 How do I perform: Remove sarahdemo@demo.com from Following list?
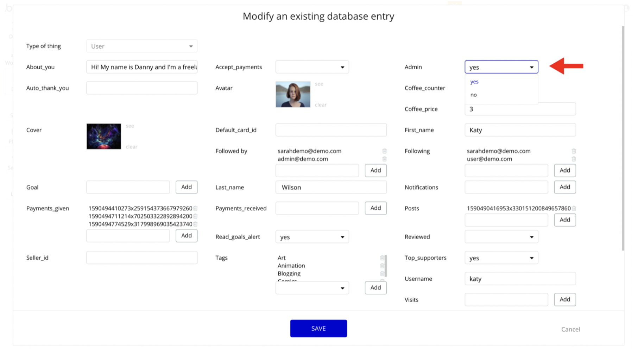coord(574,151)
